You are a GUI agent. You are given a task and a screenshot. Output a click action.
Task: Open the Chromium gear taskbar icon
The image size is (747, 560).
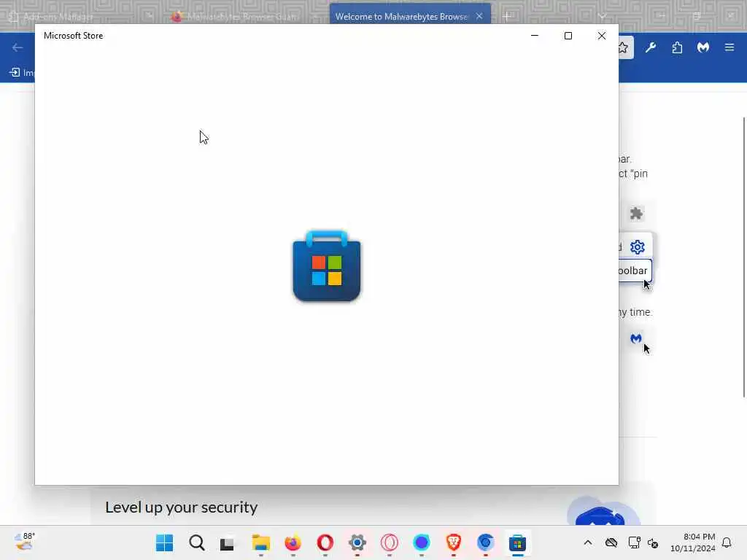pyautogui.click(x=357, y=542)
